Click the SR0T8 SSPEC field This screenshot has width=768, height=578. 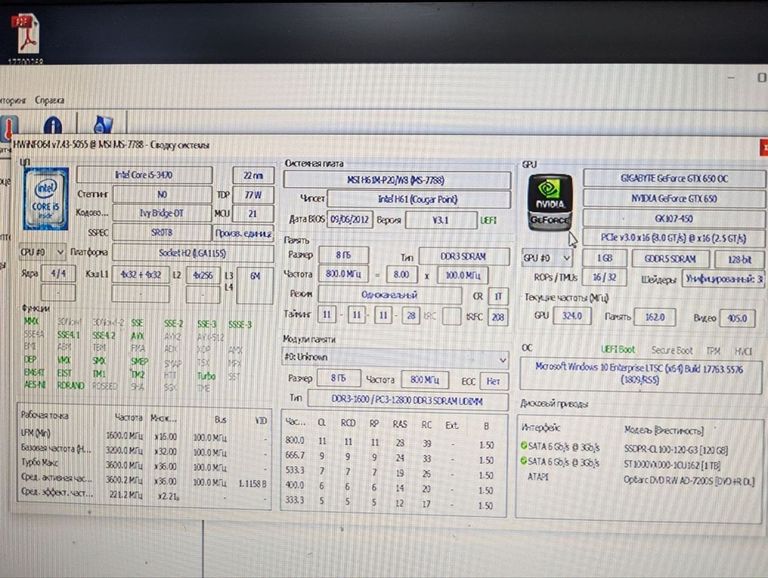162,233
